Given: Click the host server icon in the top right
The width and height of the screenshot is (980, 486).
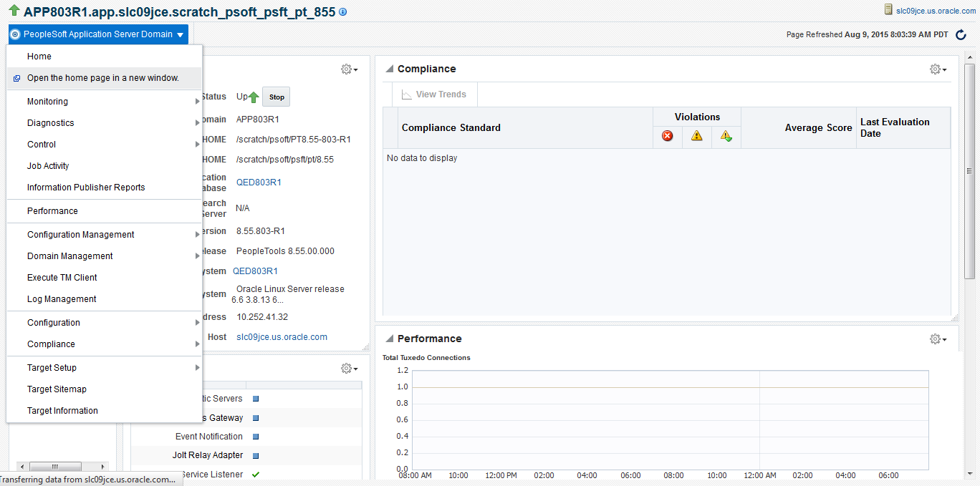Looking at the screenshot, I should [x=888, y=10].
